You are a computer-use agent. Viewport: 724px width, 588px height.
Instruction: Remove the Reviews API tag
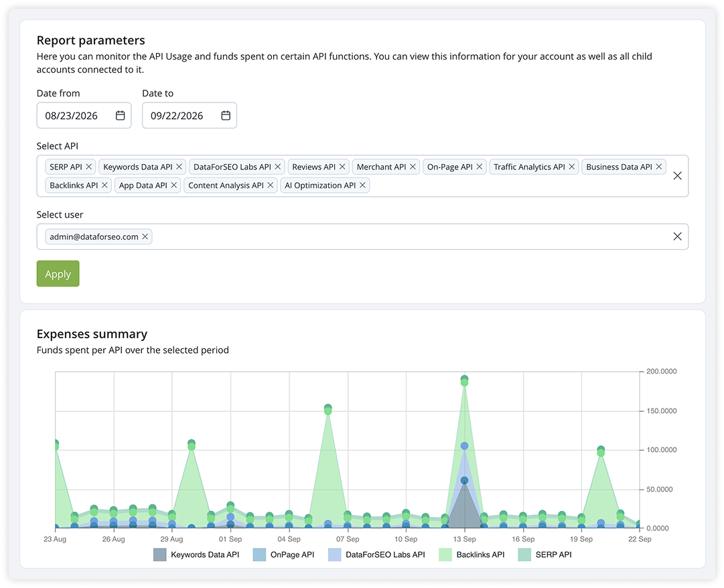click(x=342, y=167)
